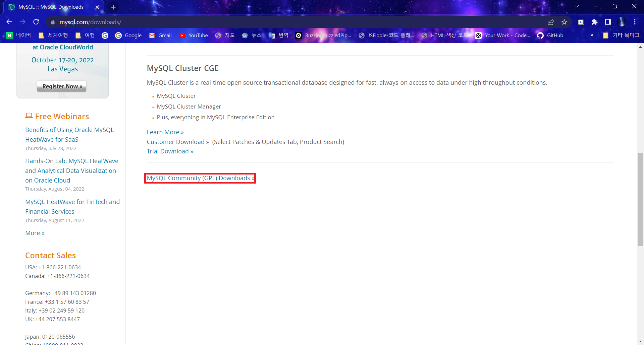Open MySQL Community (GPL) Downloads link

tap(200, 178)
